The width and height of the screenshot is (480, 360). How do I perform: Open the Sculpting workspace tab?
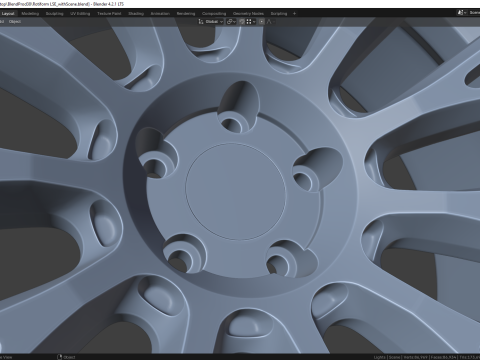[x=54, y=14]
